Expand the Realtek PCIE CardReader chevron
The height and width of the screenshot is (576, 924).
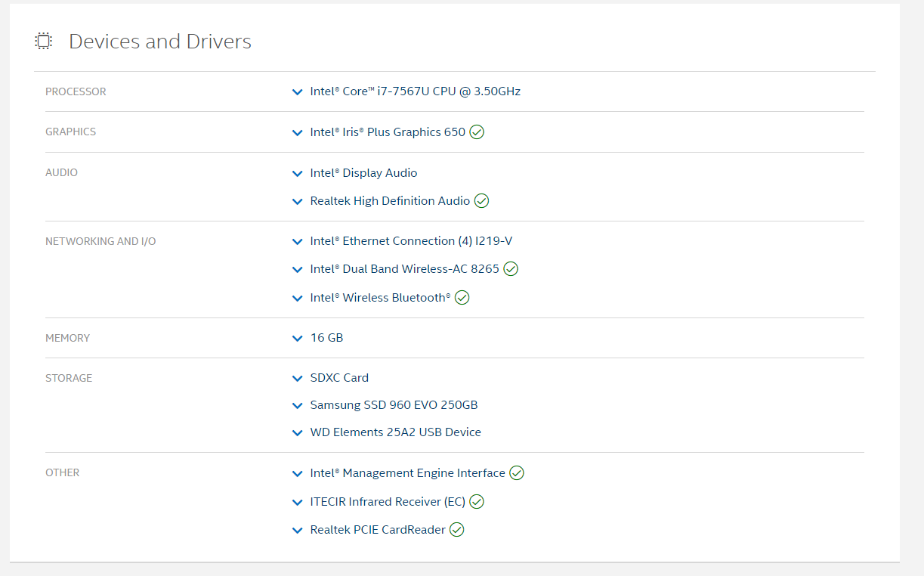point(297,531)
